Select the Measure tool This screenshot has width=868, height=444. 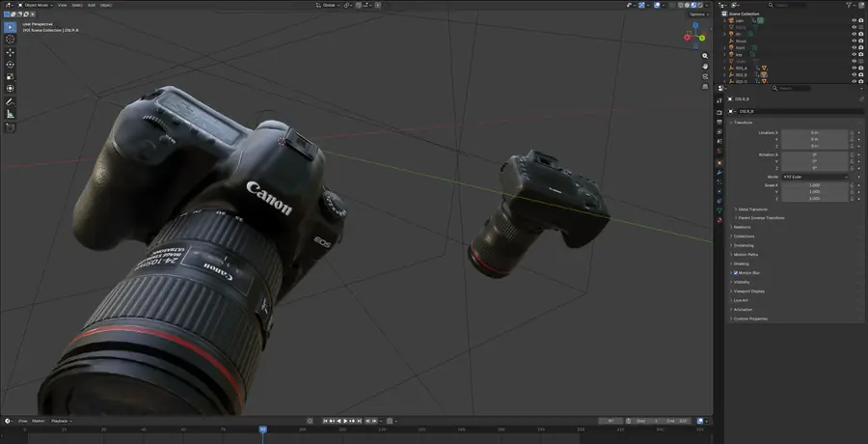[x=10, y=114]
